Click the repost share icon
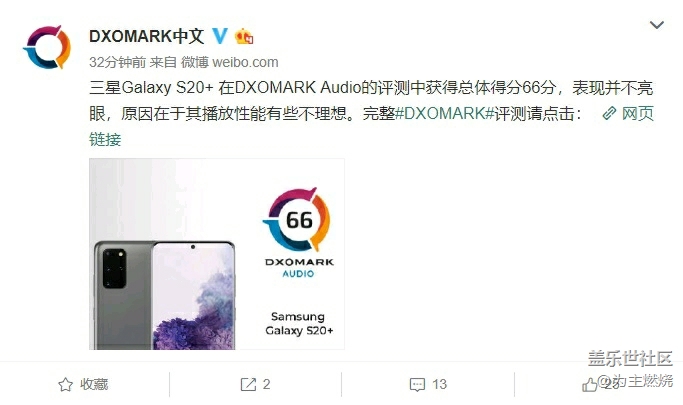The width and height of the screenshot is (683, 405). pos(248,385)
